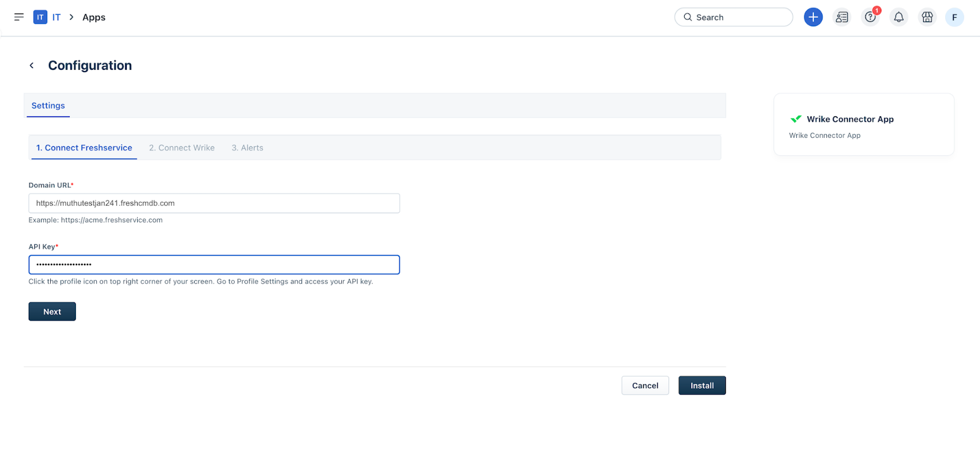Click the Wrike Connector App title
The height and width of the screenshot is (456, 980).
point(850,119)
